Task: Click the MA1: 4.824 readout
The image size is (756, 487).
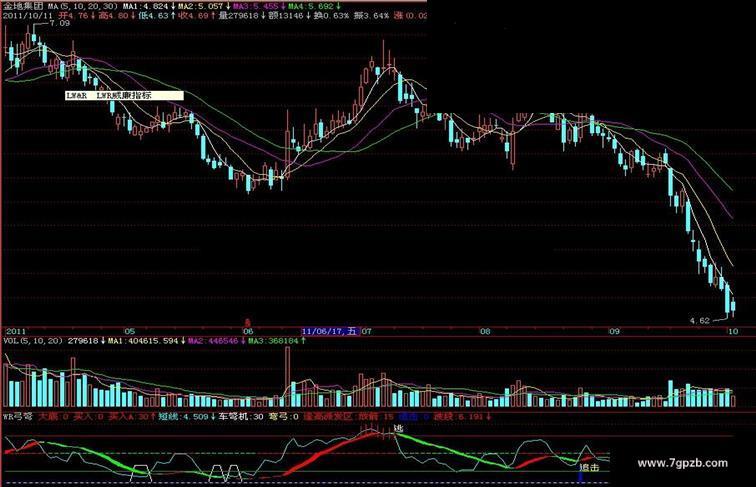Action: point(145,6)
